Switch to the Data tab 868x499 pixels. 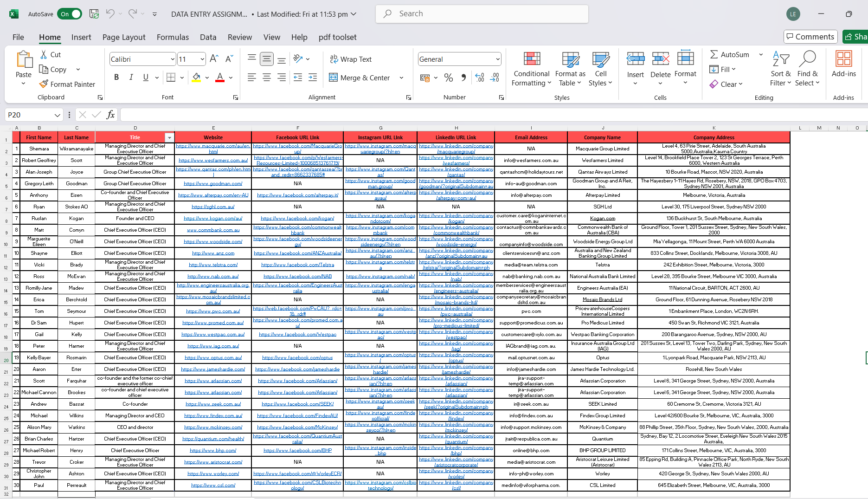click(208, 37)
